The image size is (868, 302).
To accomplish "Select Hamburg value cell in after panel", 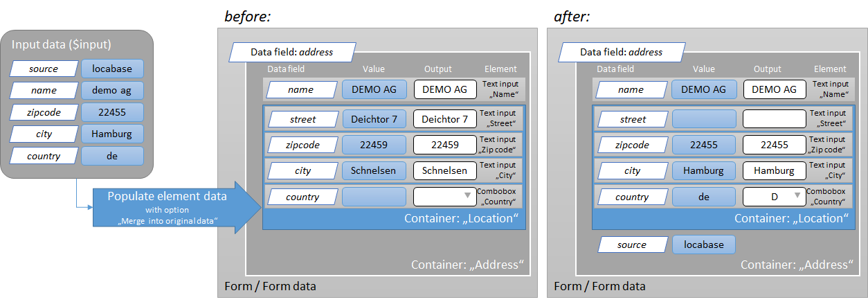I will pos(704,170).
